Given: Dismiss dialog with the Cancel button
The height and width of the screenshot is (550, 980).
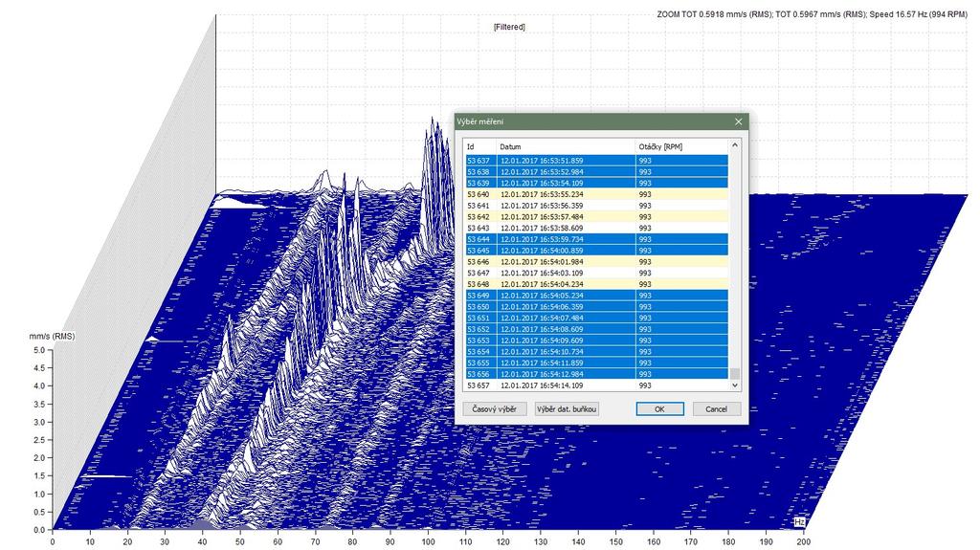Looking at the screenshot, I should [716, 409].
